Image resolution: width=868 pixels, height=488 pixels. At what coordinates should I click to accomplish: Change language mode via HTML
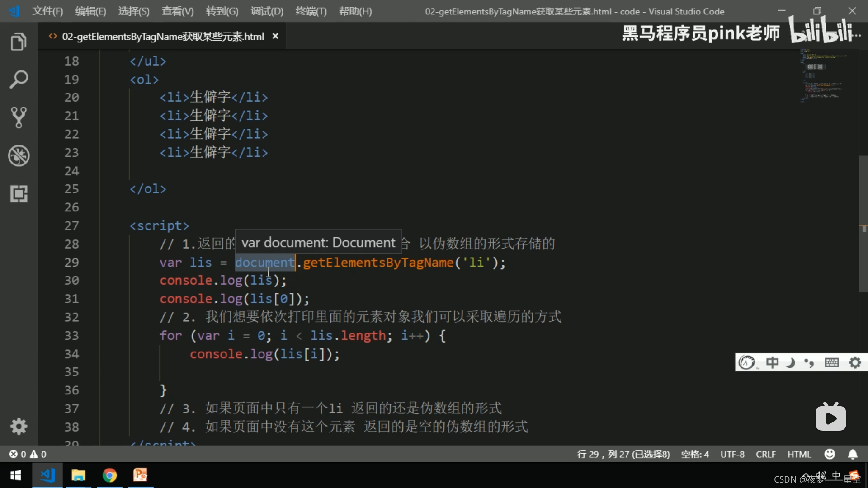click(799, 454)
